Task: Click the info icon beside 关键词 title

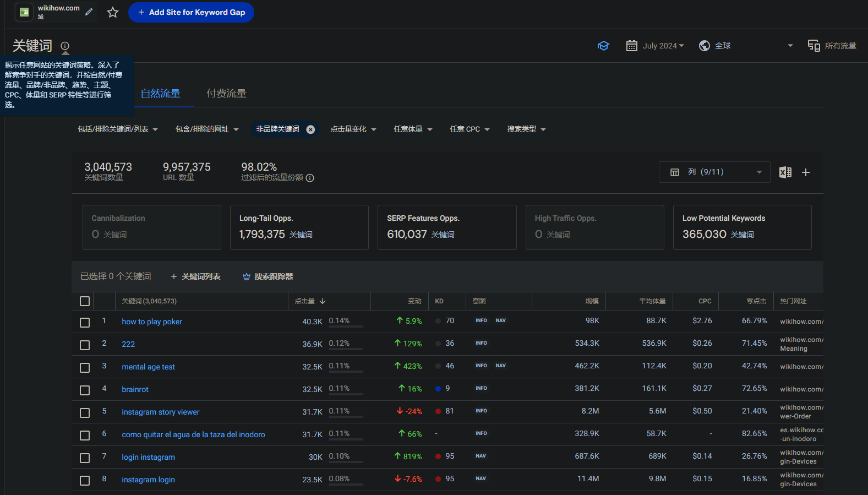Action: click(65, 46)
